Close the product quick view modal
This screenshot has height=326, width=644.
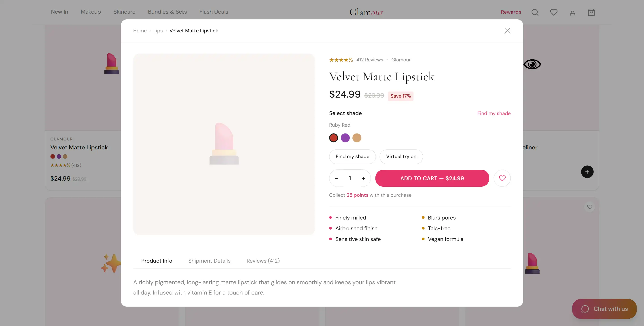(x=507, y=31)
